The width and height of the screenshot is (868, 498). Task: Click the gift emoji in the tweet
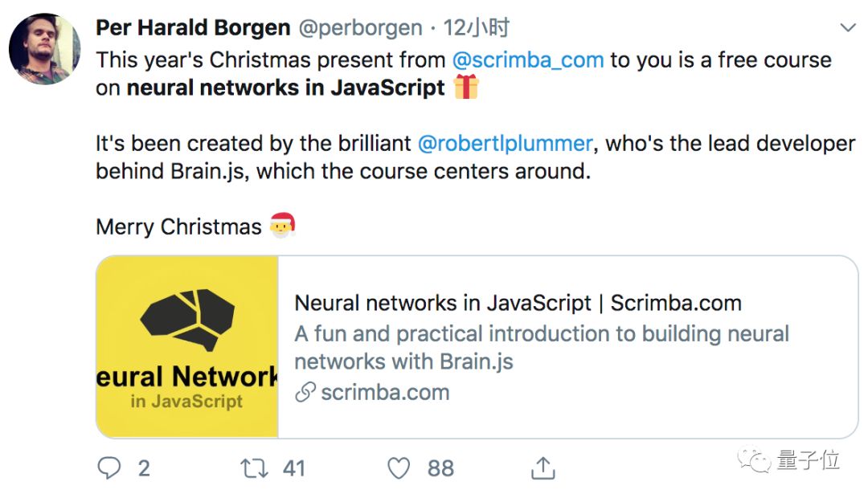click(466, 87)
